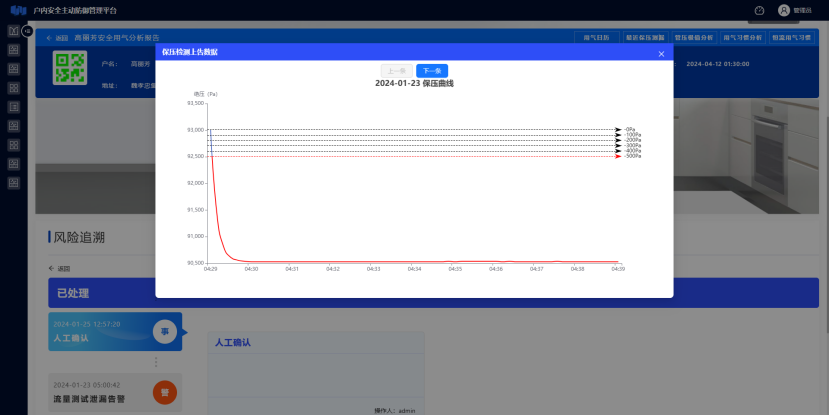This screenshot has height=415, width=829.
Task: Close the 保压检测上告数据 dialog
Action: [661, 54]
